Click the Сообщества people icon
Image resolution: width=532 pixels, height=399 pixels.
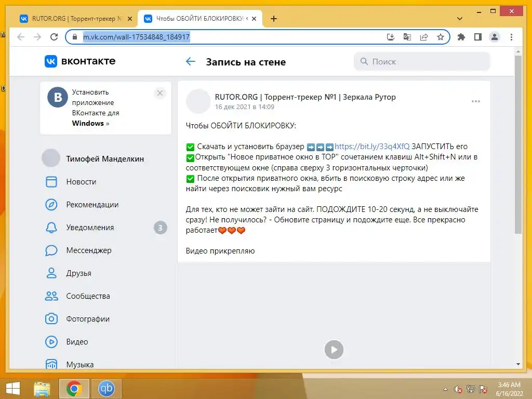pos(51,296)
